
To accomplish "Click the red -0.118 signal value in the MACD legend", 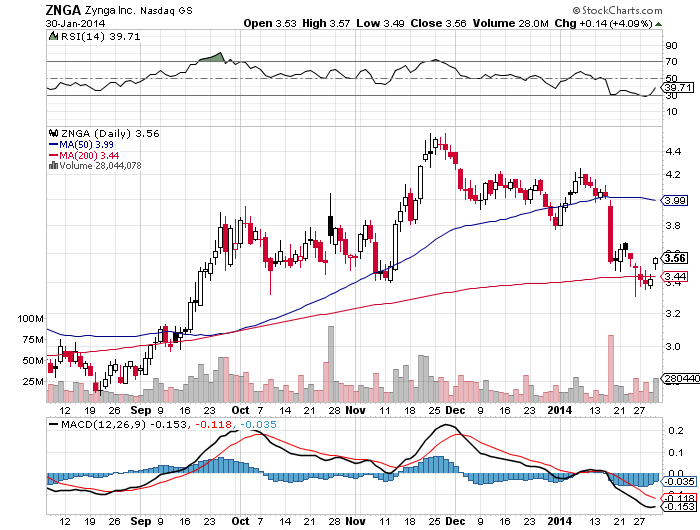I will tap(213, 425).
